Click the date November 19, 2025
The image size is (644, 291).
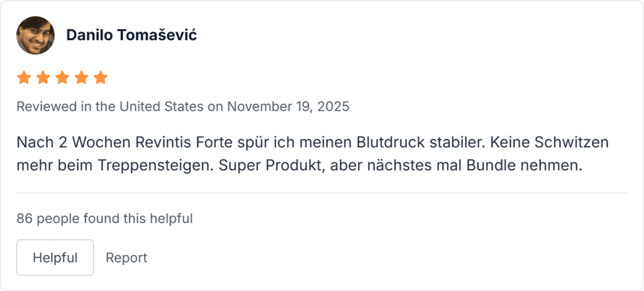(x=288, y=106)
